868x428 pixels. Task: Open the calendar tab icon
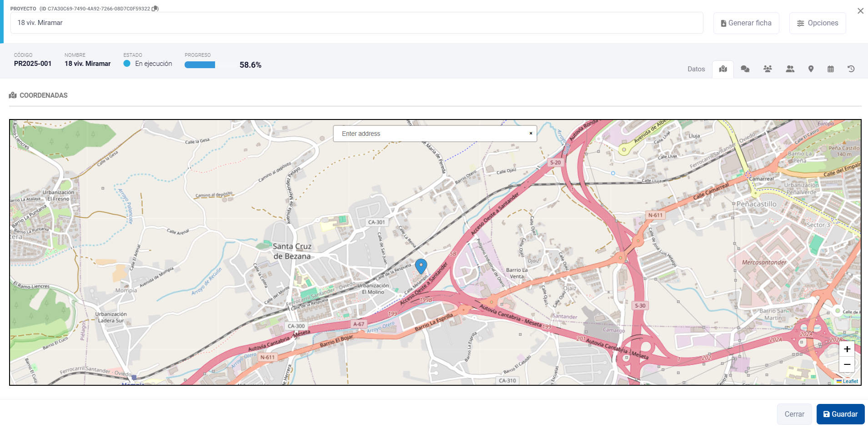(x=831, y=69)
